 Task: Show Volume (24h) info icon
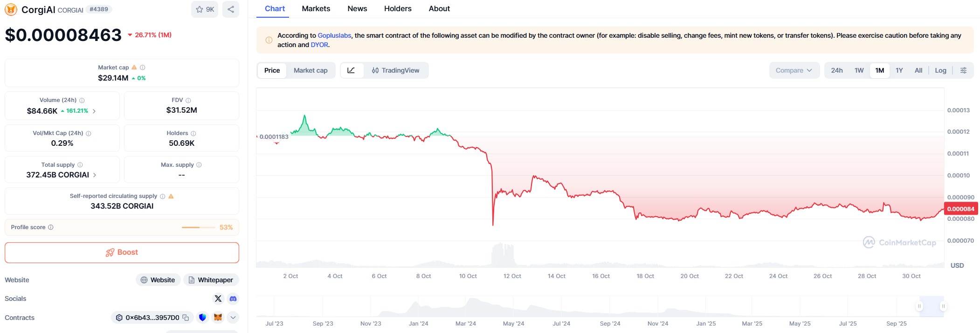coord(82,100)
